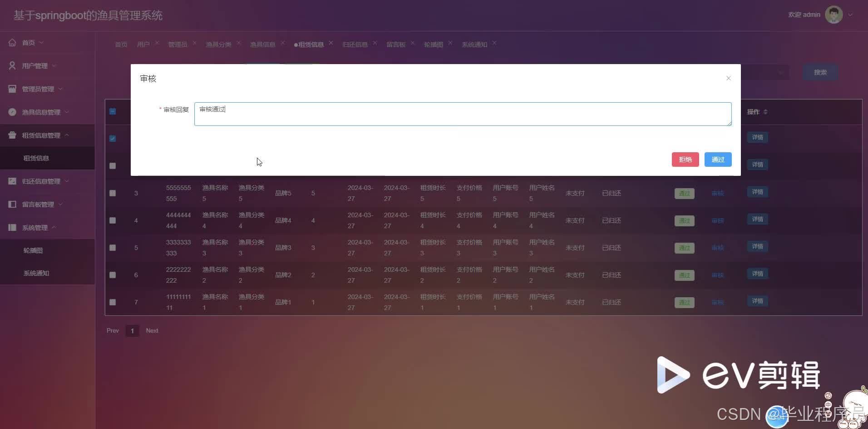Viewport: 868px width, 429px height.
Task: Select 租赁信息 in the sidebar submenu
Action: [x=36, y=158]
